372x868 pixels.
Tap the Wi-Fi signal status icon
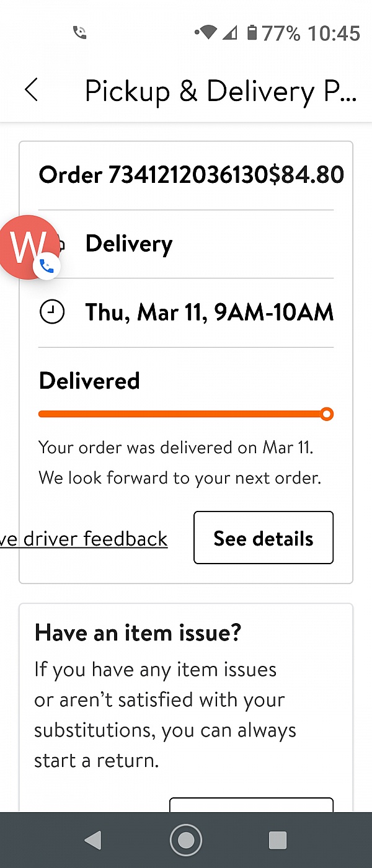(206, 32)
